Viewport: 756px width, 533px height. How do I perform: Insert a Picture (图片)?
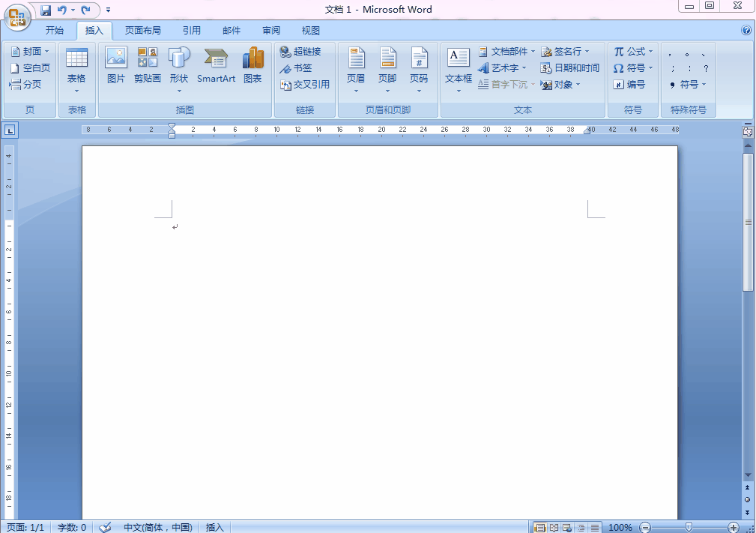[x=116, y=66]
